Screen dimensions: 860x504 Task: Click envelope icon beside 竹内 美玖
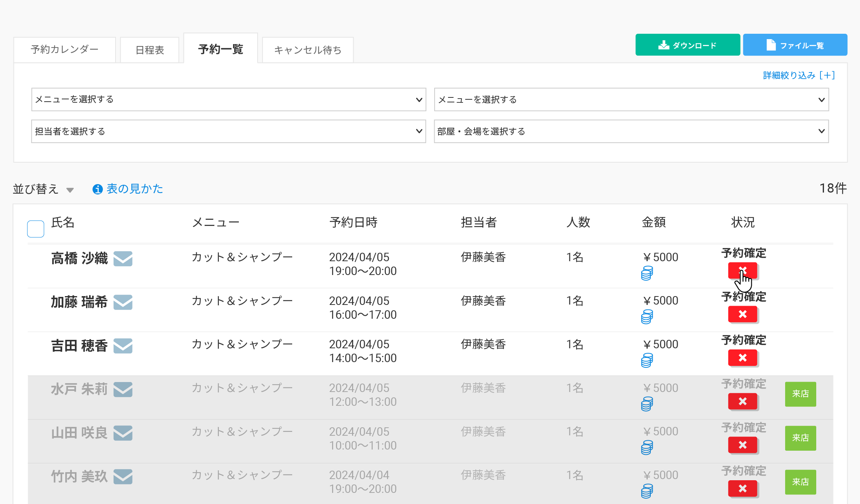pos(123,477)
